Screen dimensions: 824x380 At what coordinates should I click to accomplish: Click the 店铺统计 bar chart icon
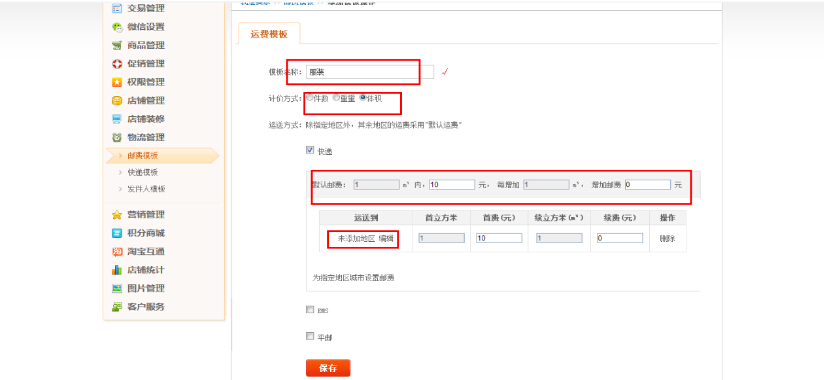117,270
